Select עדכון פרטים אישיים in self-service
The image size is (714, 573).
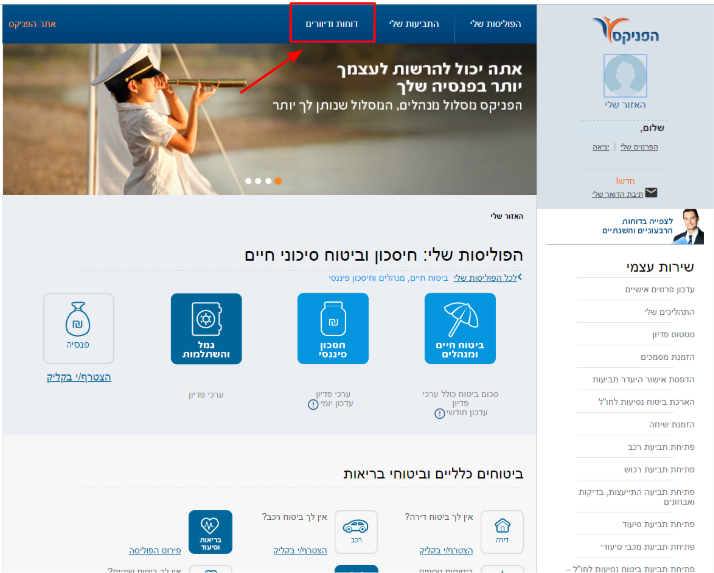click(660, 289)
